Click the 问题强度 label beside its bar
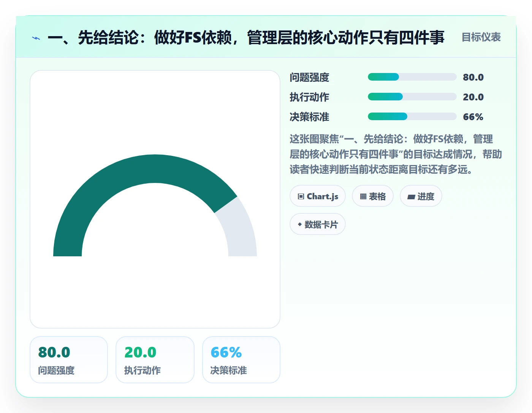 point(309,77)
